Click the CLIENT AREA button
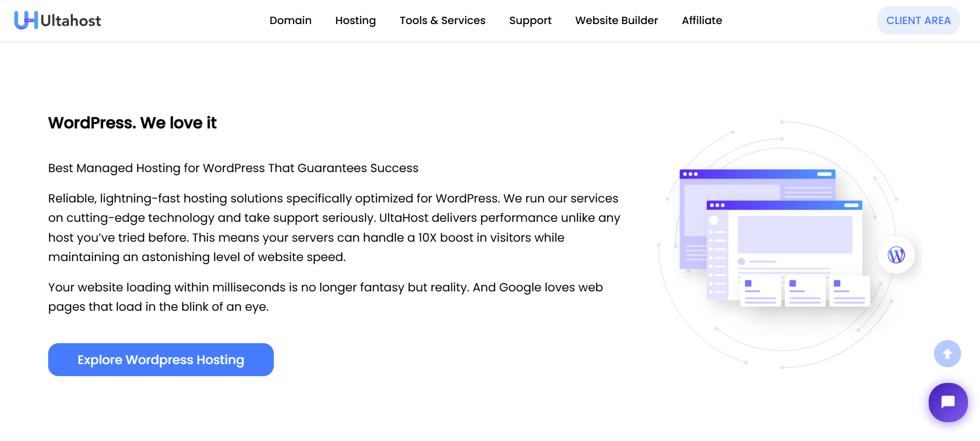Screen dimensions: 980x441 pos(918,20)
